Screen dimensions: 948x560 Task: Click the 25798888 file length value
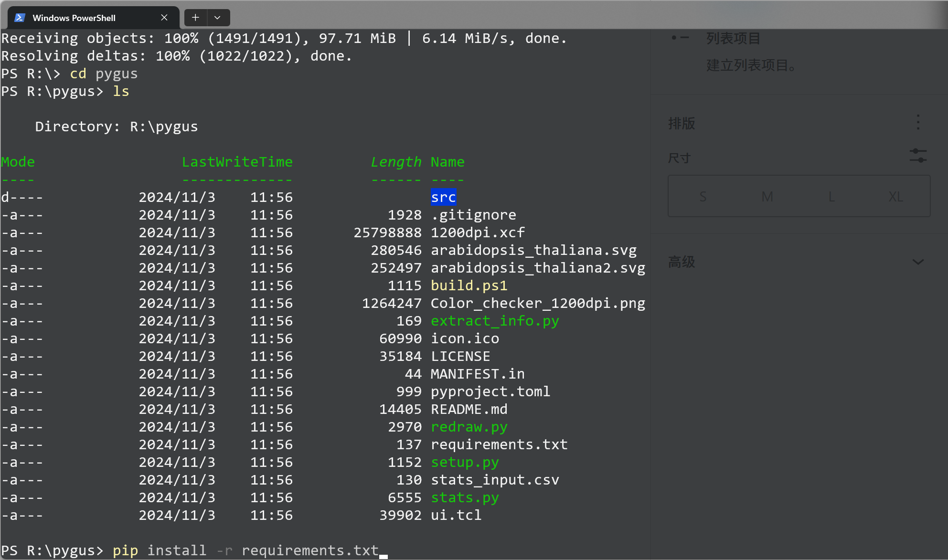pyautogui.click(x=387, y=232)
